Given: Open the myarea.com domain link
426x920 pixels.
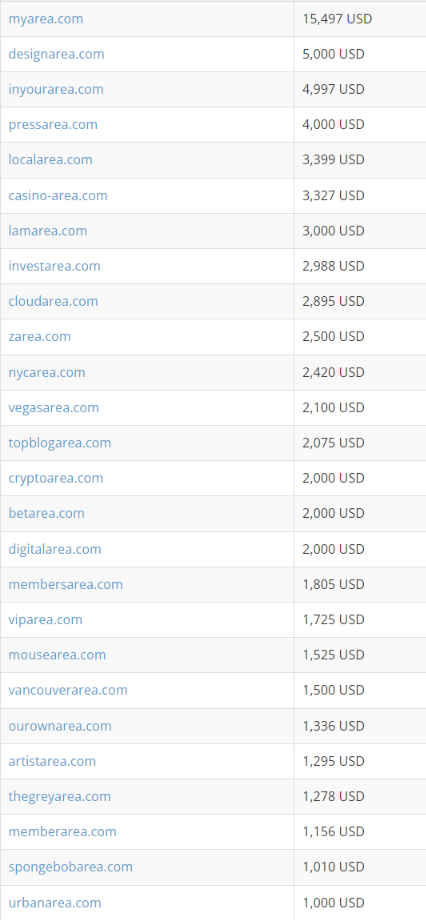Looking at the screenshot, I should pos(46,19).
